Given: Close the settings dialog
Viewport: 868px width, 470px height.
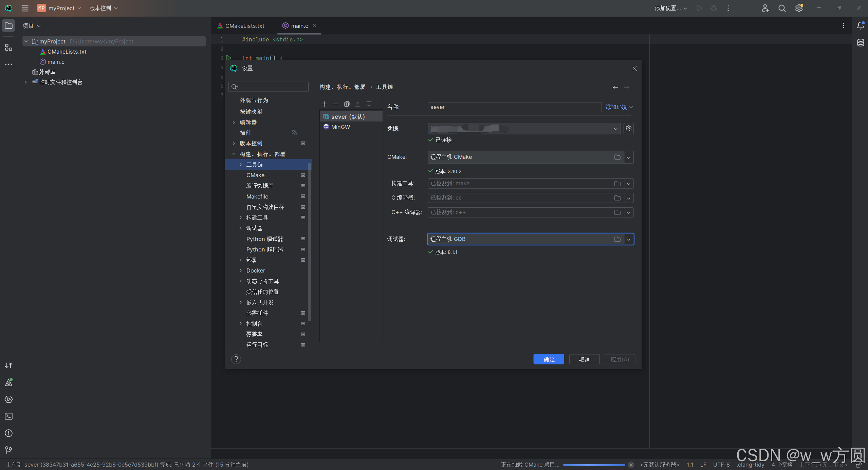Looking at the screenshot, I should click(x=635, y=69).
